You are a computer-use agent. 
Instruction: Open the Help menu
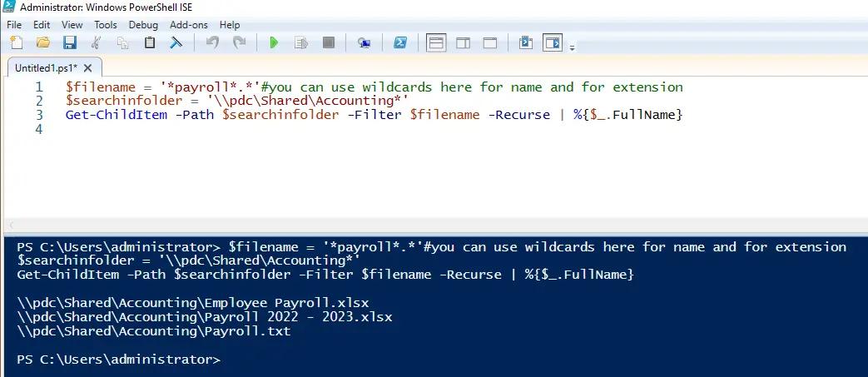click(x=230, y=25)
